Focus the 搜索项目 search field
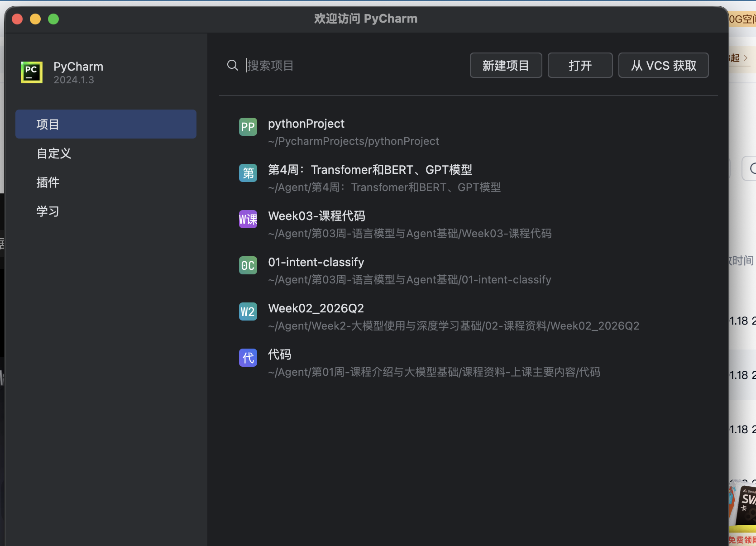 click(353, 65)
